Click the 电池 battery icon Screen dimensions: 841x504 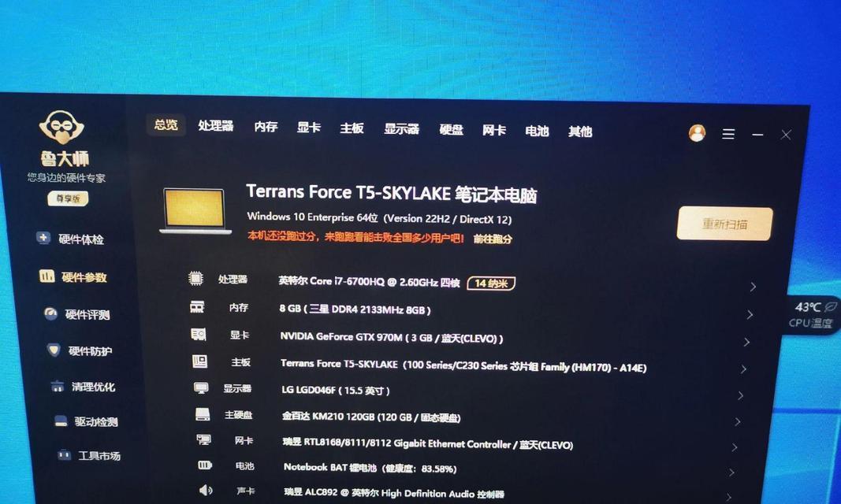(x=205, y=465)
